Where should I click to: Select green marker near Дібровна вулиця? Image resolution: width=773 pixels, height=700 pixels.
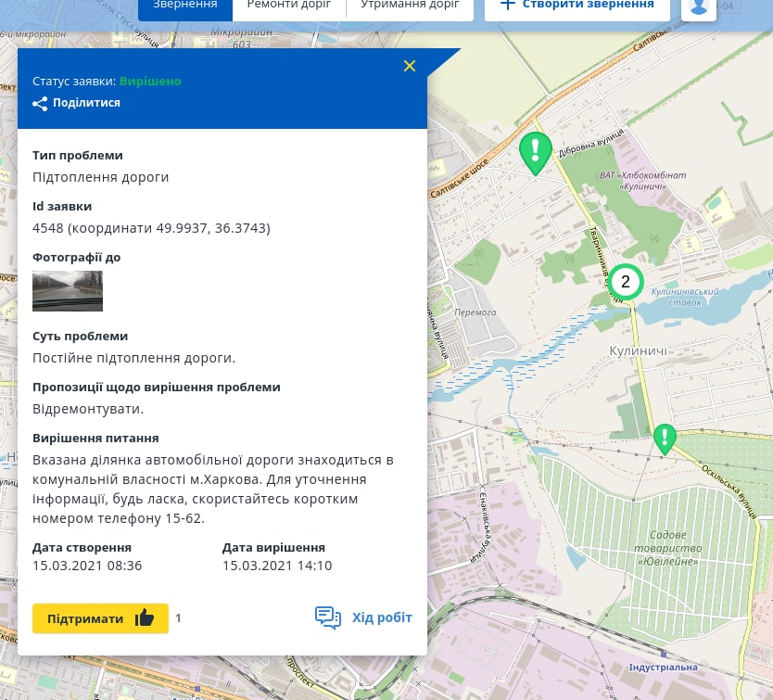click(x=536, y=153)
